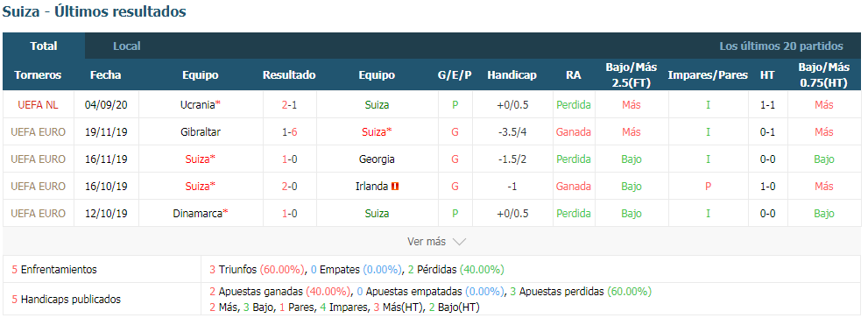Click UEFA EURO in the 19/11/19 row
Image resolution: width=868 pixels, height=318 pixels.
tap(38, 132)
